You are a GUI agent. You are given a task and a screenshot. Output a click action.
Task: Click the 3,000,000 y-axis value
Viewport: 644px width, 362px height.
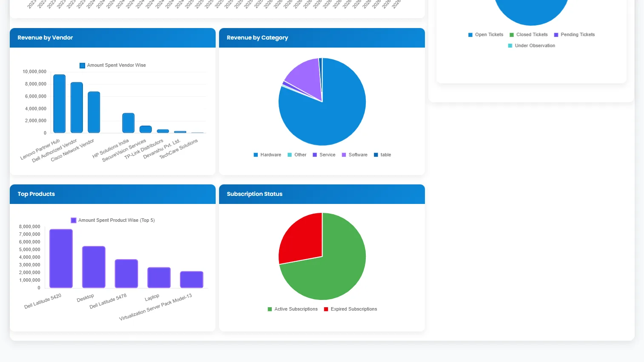coord(30,265)
